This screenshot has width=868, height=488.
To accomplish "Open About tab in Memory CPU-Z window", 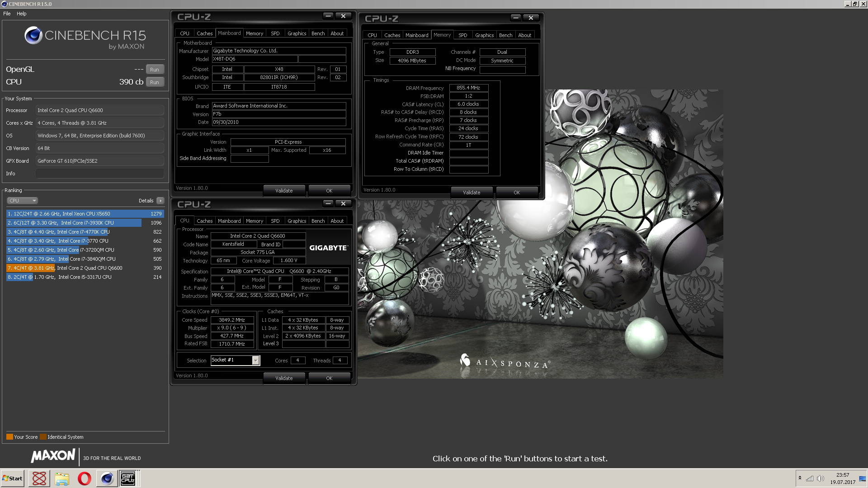I will pos(525,35).
